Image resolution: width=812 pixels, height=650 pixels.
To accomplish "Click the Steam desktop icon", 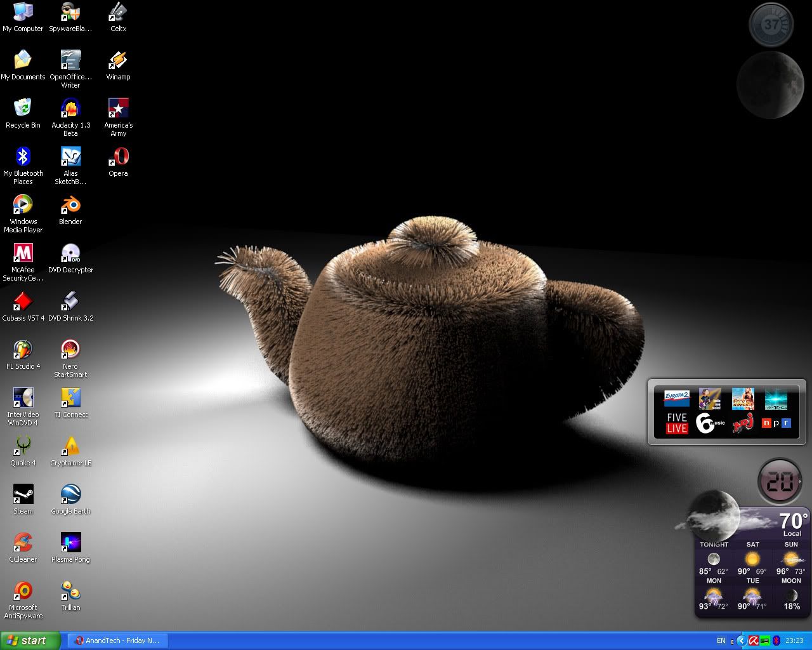I will 23,494.
